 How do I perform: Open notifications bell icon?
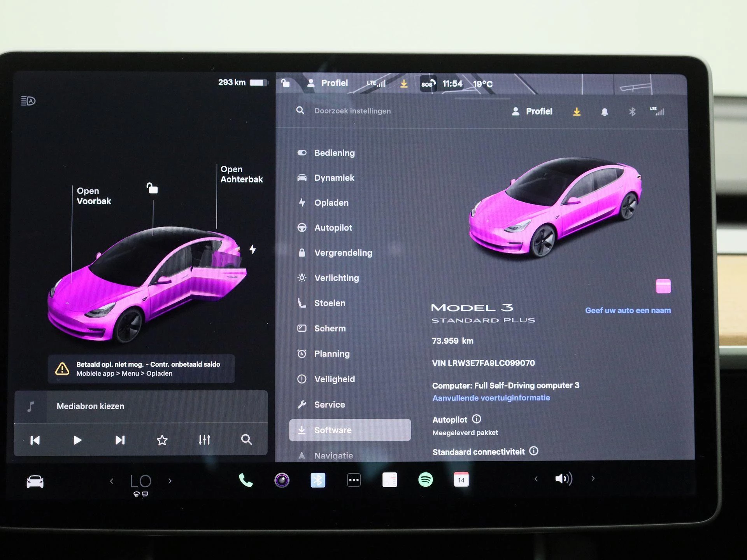click(604, 112)
